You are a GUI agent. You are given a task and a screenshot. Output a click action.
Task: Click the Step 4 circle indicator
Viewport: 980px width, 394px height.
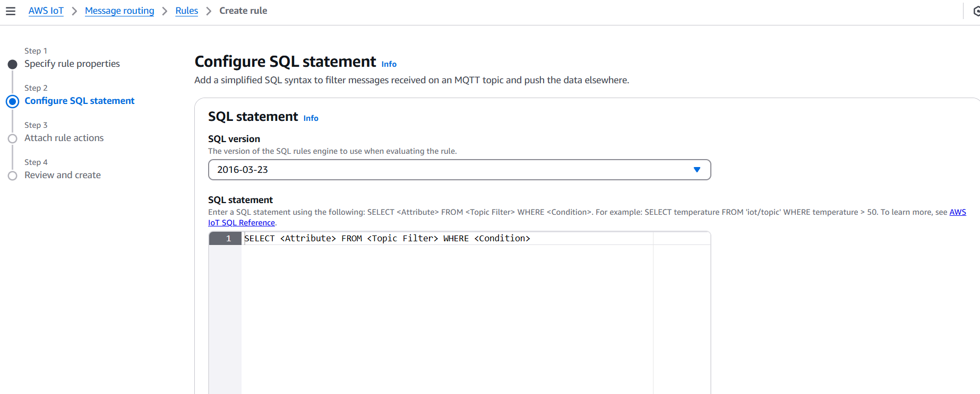pos(13,176)
